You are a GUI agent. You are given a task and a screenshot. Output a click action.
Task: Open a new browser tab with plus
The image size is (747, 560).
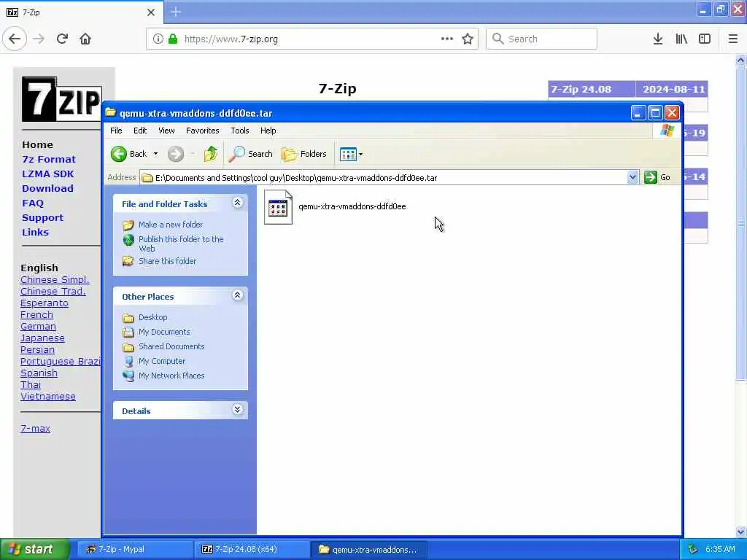[x=176, y=12]
